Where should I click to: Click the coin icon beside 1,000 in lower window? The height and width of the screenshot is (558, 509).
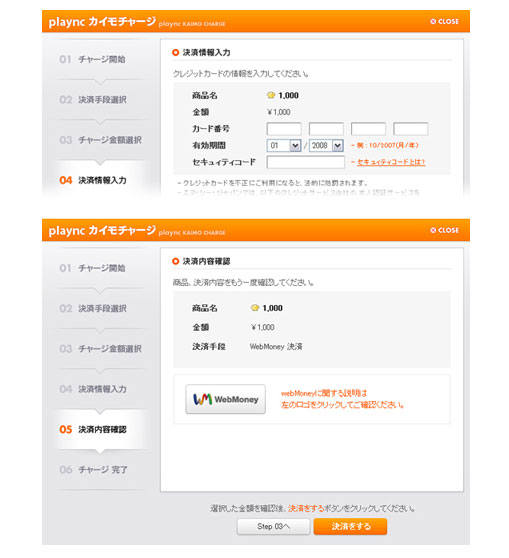pyautogui.click(x=255, y=308)
